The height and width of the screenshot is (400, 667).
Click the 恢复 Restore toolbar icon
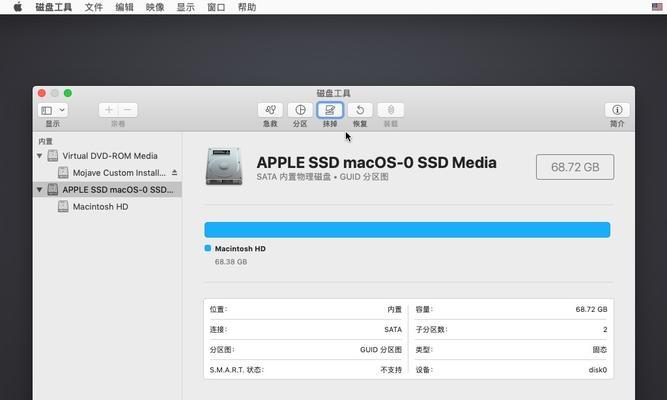pyautogui.click(x=360, y=110)
